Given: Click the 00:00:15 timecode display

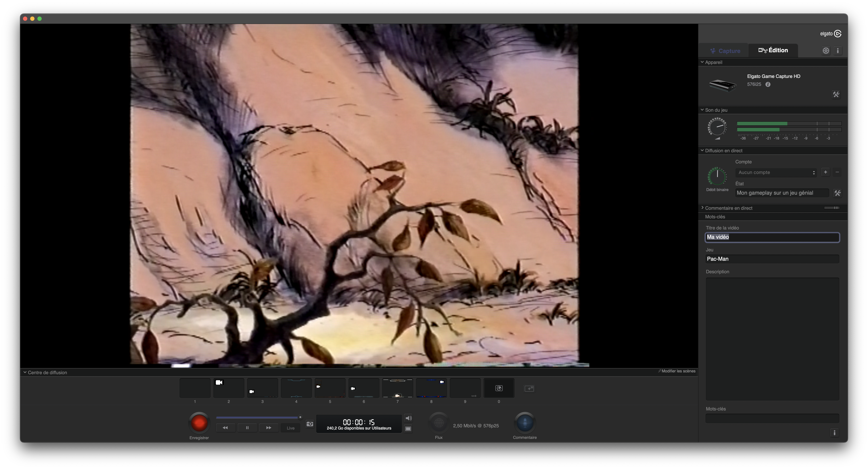Looking at the screenshot, I should pos(359,422).
